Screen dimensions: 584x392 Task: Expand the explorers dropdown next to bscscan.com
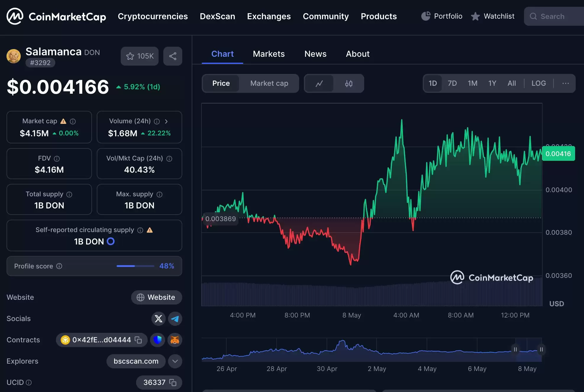[175, 361]
